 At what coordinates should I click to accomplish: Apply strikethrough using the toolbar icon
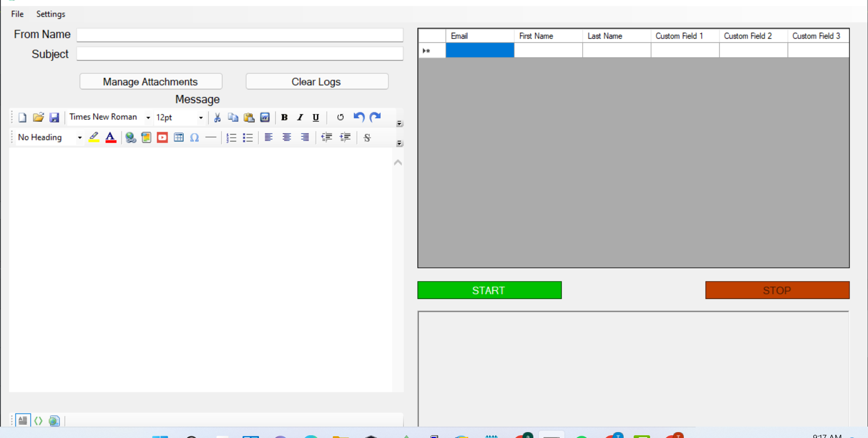(367, 137)
